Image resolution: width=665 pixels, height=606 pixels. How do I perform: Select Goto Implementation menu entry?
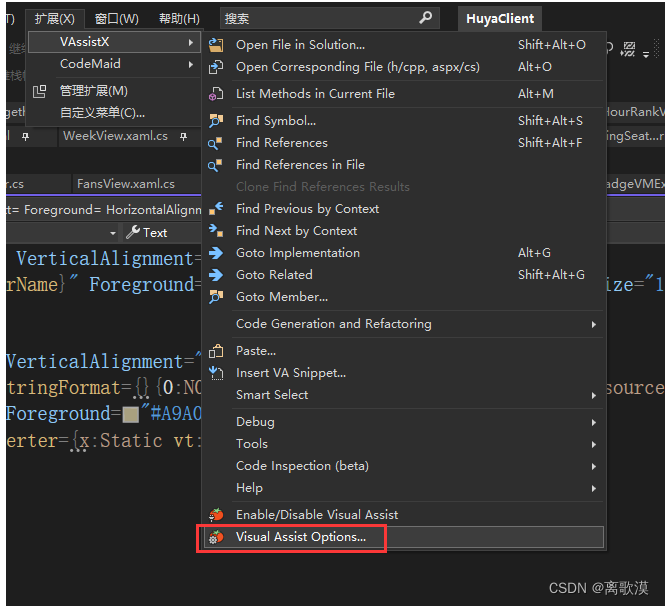404,253
